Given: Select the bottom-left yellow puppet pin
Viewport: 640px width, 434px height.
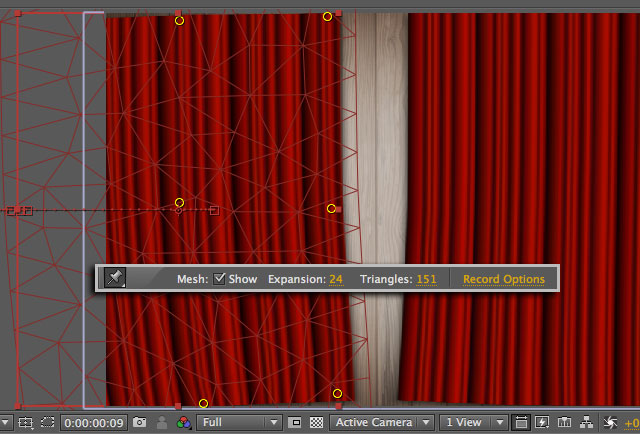Looking at the screenshot, I should click(x=203, y=403).
